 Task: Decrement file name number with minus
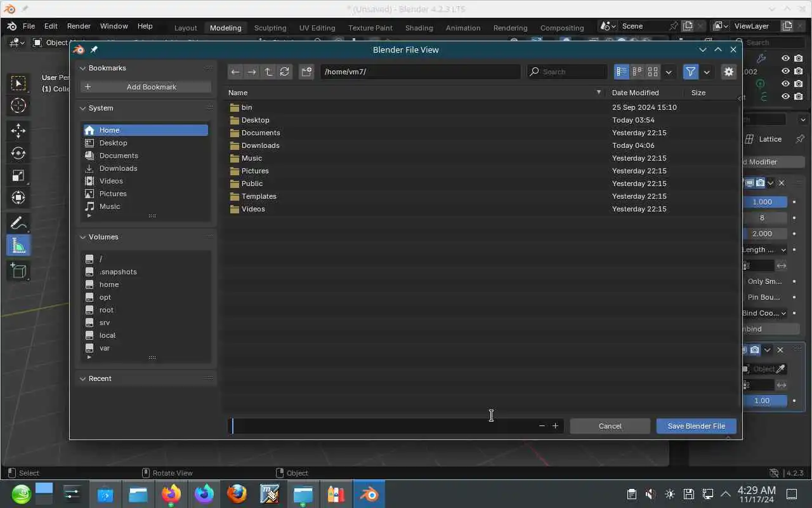click(542, 426)
